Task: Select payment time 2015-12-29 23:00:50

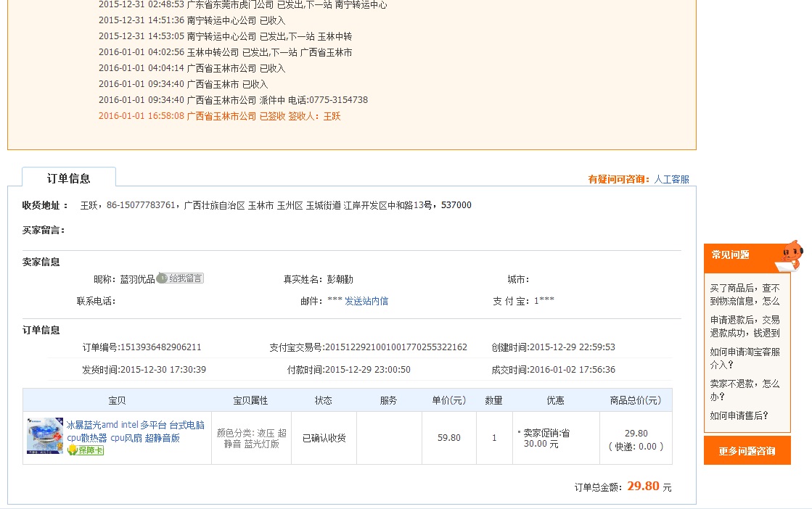Action: coord(368,370)
